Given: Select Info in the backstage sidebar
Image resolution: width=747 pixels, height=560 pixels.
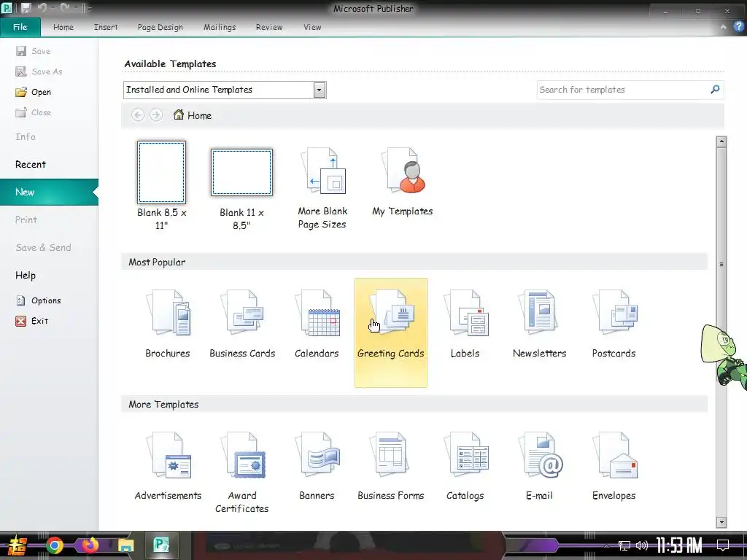Looking at the screenshot, I should [26, 136].
